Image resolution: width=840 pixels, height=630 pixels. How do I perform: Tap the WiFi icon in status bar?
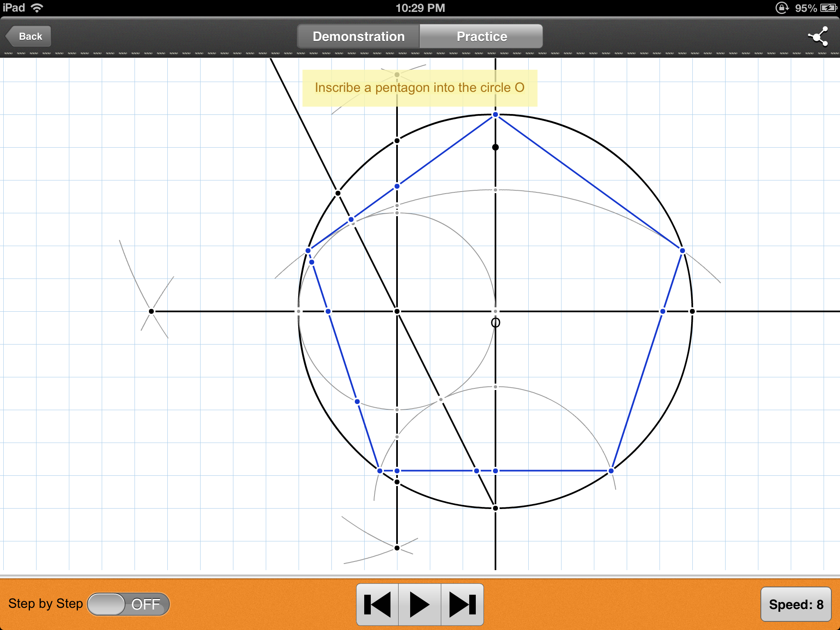point(37,8)
